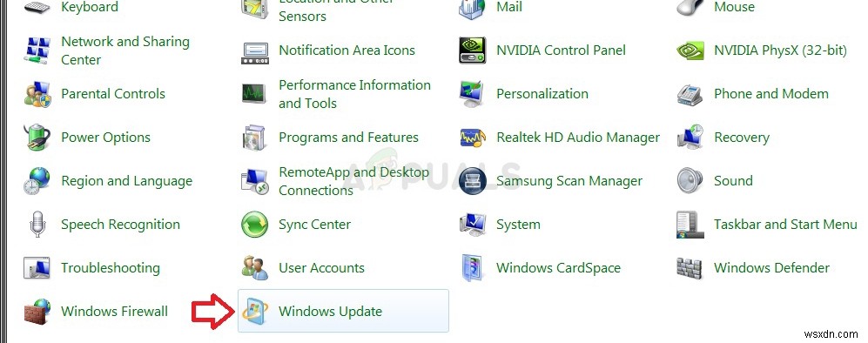Open the Troubleshooting icon

click(37, 268)
